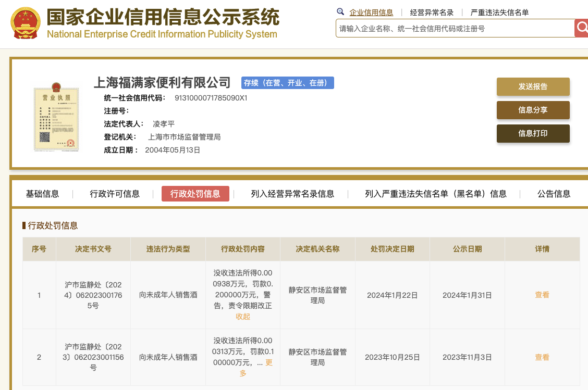Click the 信息分享 button
The image size is (588, 390).
pyautogui.click(x=533, y=110)
